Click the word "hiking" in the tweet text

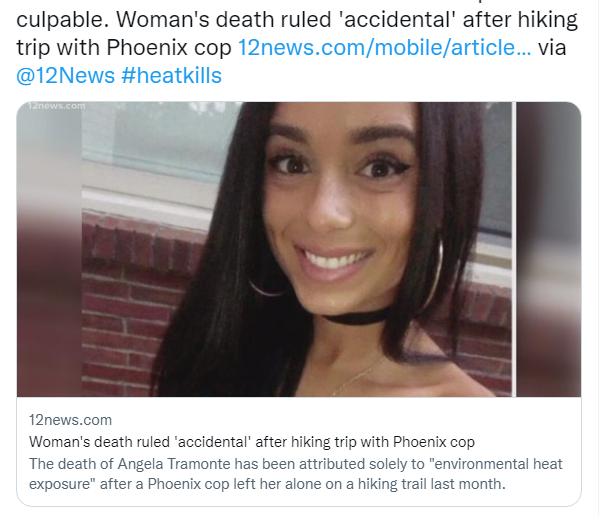click(548, 20)
